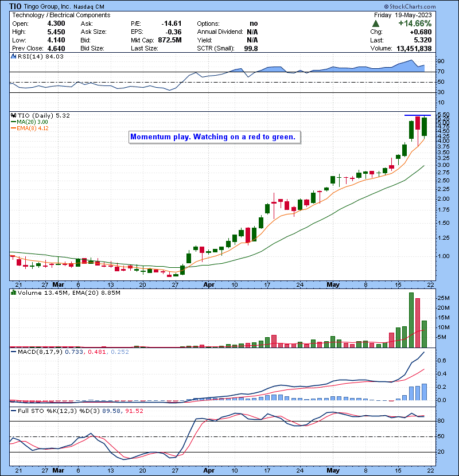
Task: Click the StockCharts.com copyright label
Action: 410,6
